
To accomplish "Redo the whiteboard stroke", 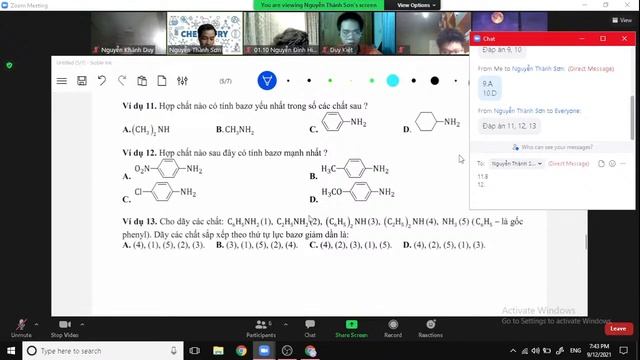I will tap(122, 81).
